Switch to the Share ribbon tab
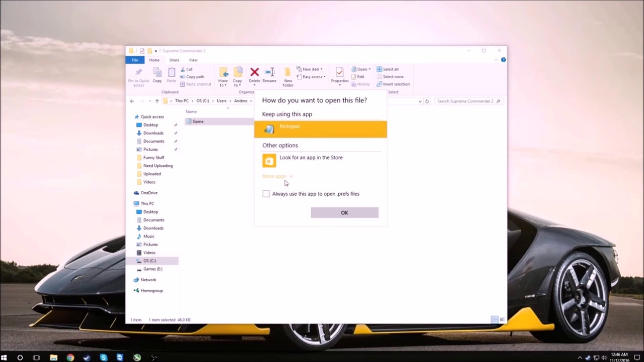 coord(174,60)
